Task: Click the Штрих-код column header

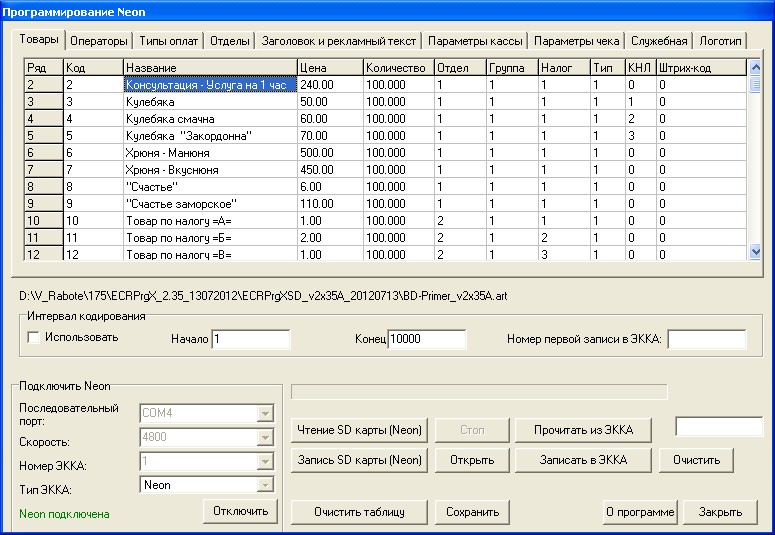Action: coord(701,68)
